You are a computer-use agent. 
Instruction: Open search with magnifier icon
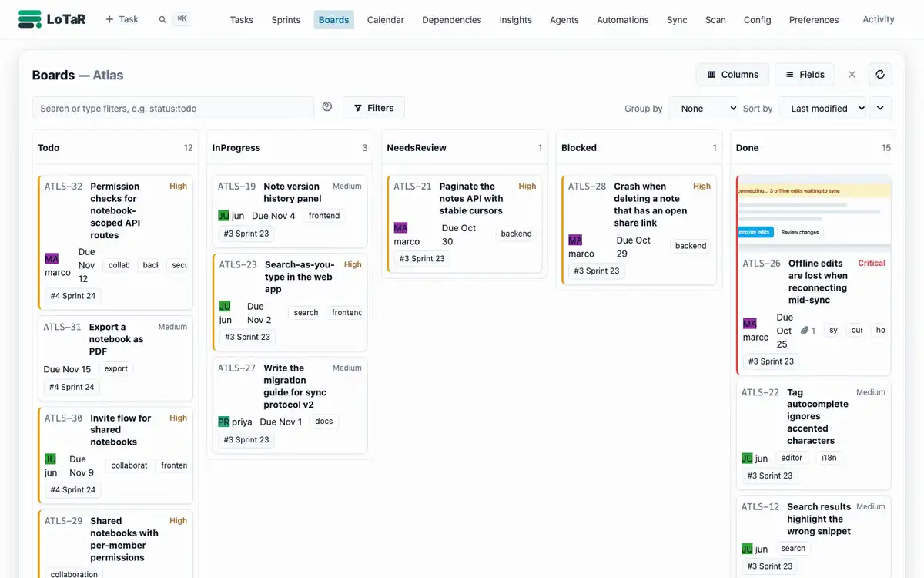162,19
